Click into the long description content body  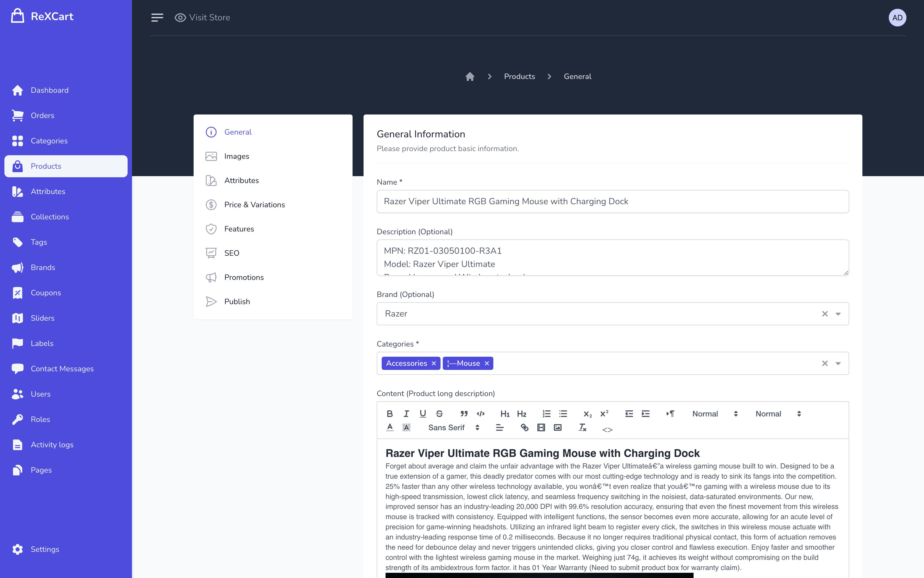[612, 508]
